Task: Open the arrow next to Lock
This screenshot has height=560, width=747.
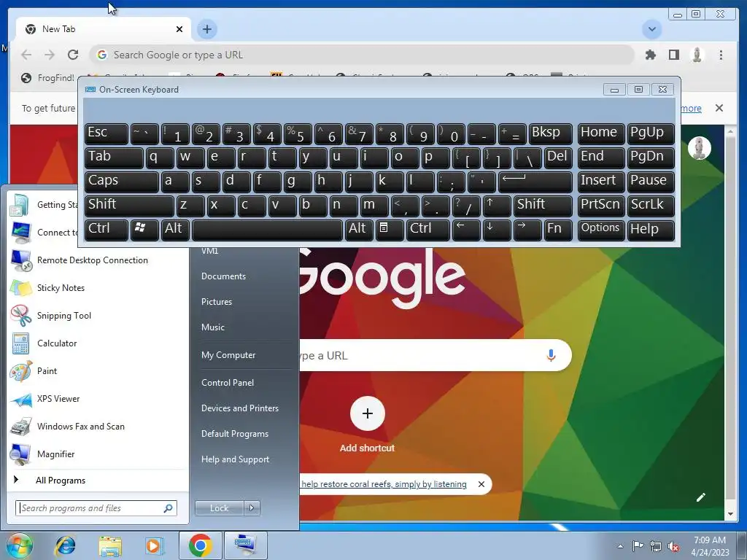Action: [252, 508]
